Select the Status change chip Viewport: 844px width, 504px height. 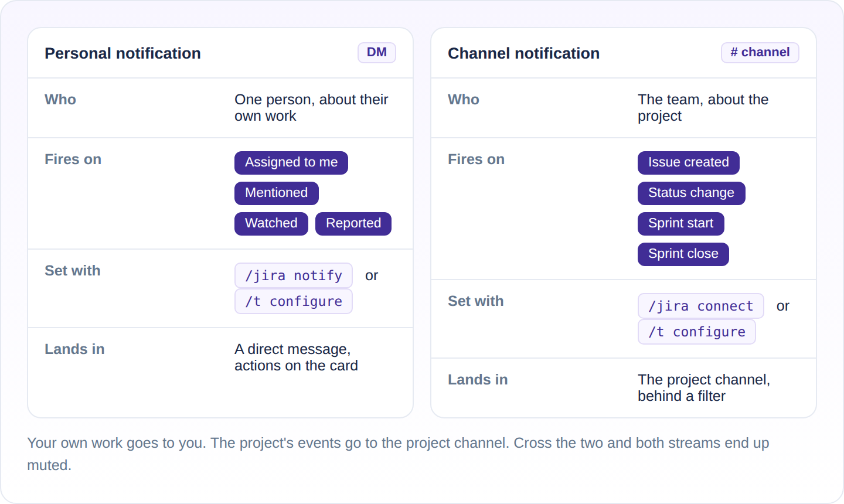692,193
